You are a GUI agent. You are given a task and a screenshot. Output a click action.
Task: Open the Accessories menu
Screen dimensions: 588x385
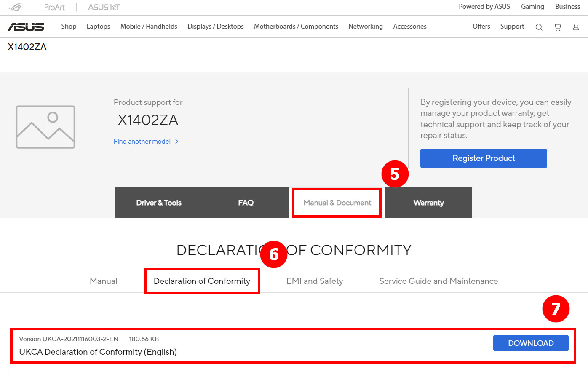click(x=410, y=26)
